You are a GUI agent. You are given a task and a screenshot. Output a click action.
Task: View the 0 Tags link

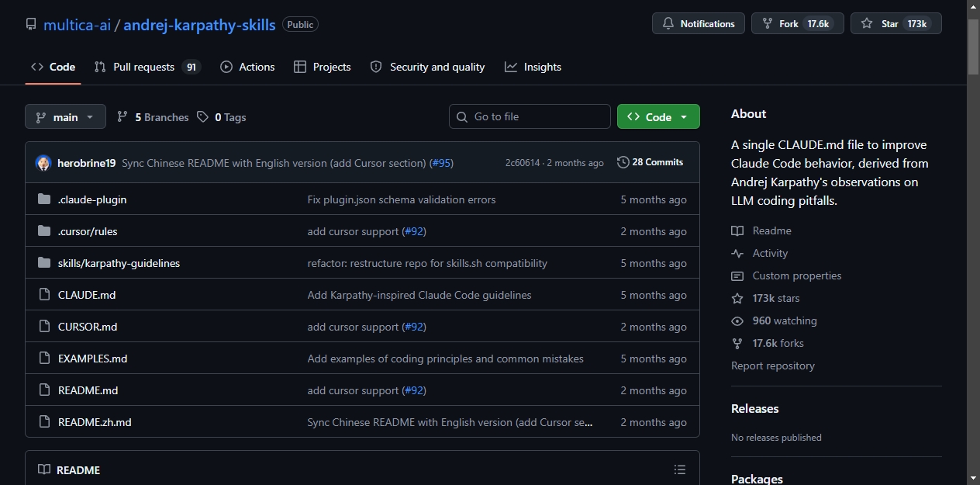[221, 117]
